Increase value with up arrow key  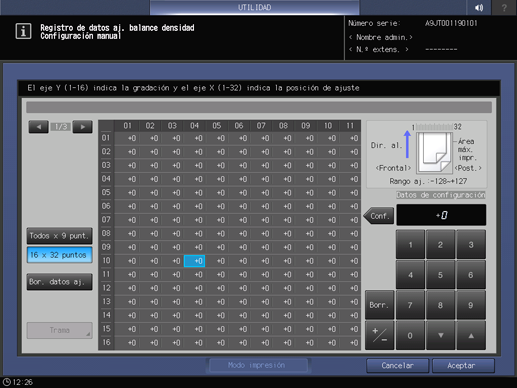471,335
